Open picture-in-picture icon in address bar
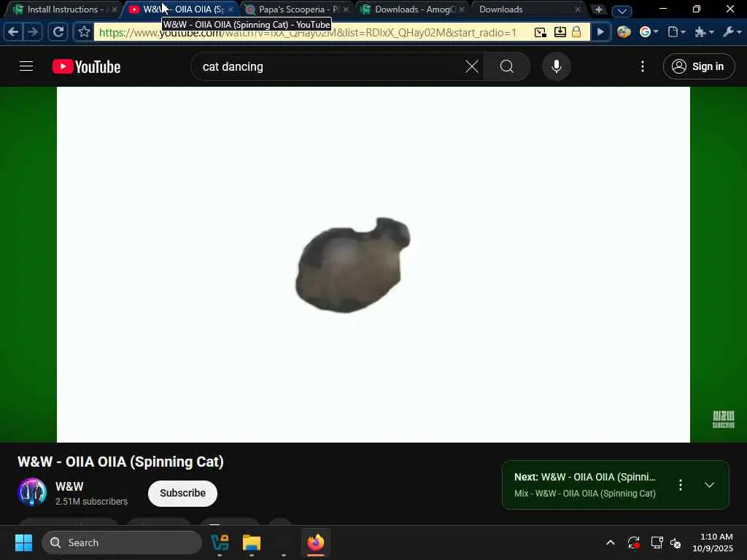Image resolution: width=747 pixels, height=560 pixels. coord(541,32)
